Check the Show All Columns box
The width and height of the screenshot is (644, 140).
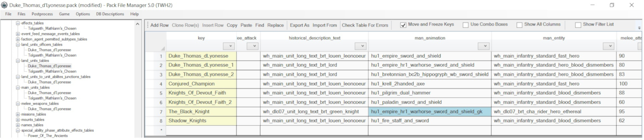coord(519,25)
